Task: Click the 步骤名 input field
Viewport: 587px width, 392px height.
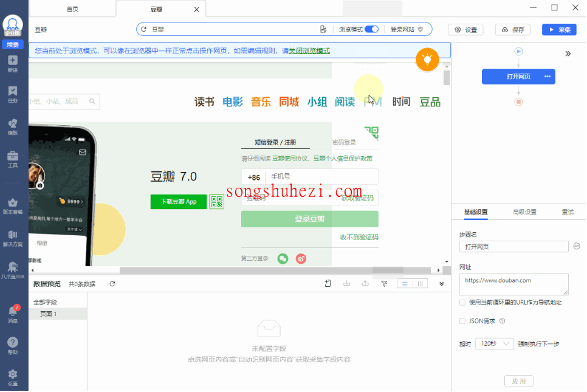Action: tap(513, 246)
